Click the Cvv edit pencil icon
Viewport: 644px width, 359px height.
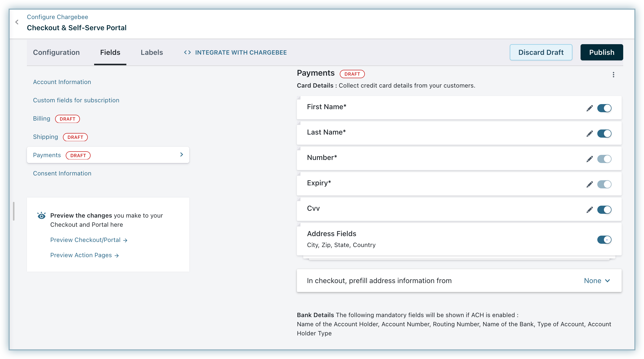589,210
